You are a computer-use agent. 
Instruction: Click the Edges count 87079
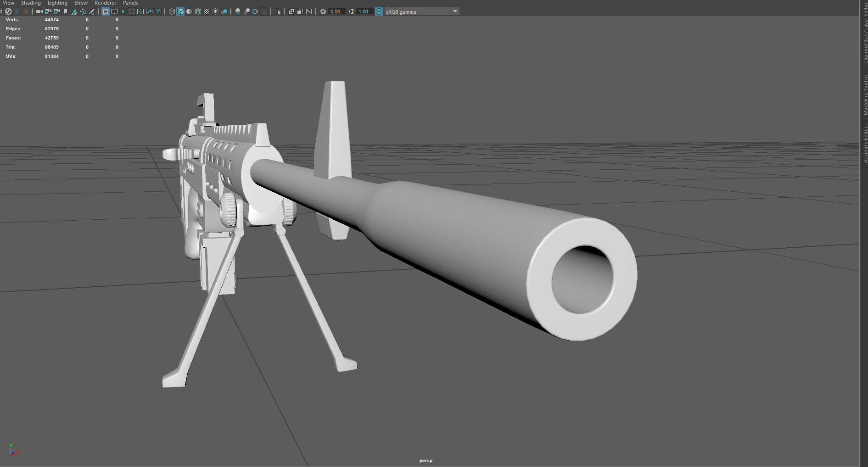coord(52,29)
